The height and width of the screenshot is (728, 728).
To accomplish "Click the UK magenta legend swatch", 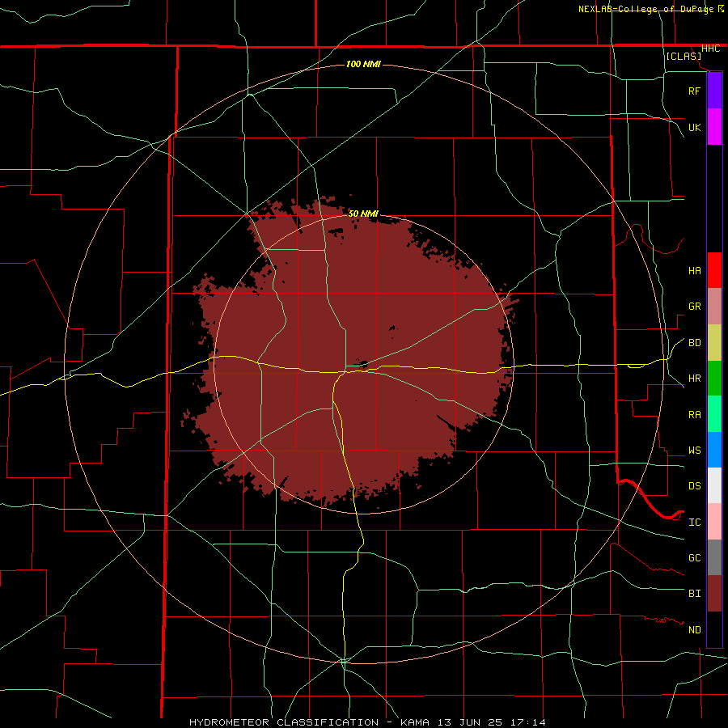I will 714,127.
